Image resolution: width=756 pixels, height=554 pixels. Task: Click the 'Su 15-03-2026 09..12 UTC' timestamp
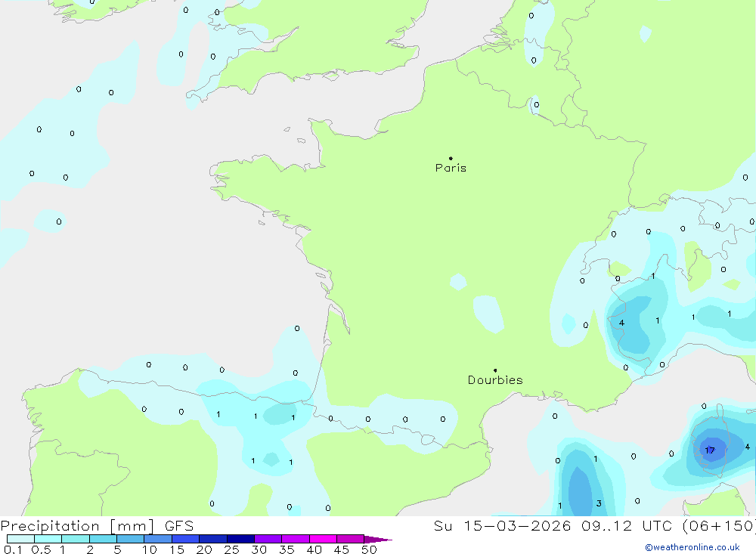click(555, 525)
